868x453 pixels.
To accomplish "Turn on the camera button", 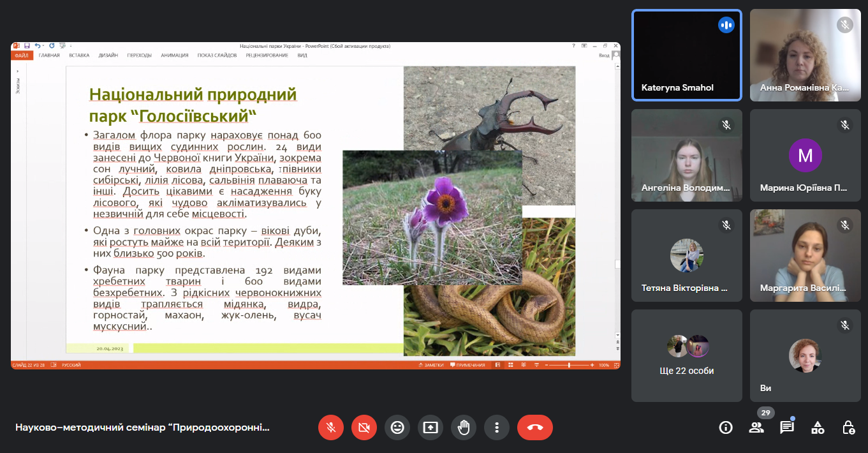I will point(364,427).
